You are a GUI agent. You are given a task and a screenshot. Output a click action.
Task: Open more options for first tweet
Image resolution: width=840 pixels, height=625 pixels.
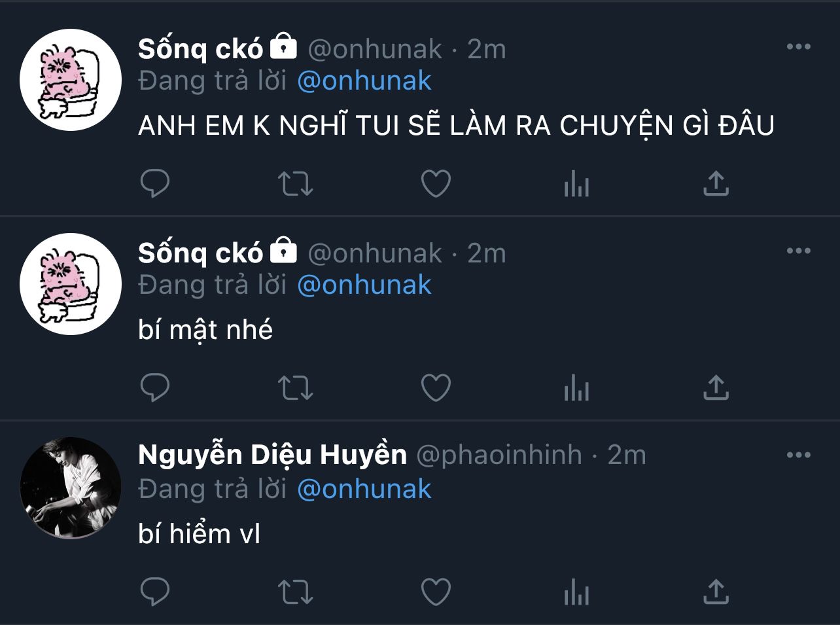pyautogui.click(x=798, y=47)
